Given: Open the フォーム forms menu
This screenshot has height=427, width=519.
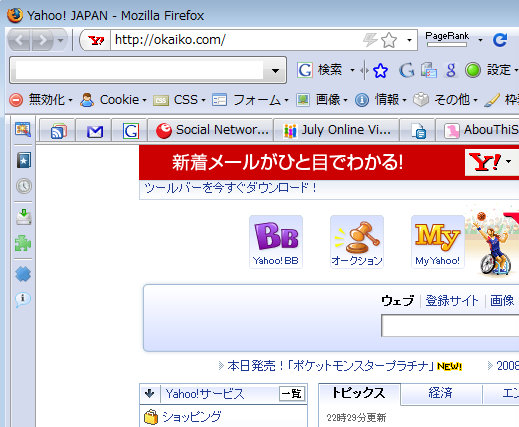Looking at the screenshot, I should pyautogui.click(x=250, y=100).
